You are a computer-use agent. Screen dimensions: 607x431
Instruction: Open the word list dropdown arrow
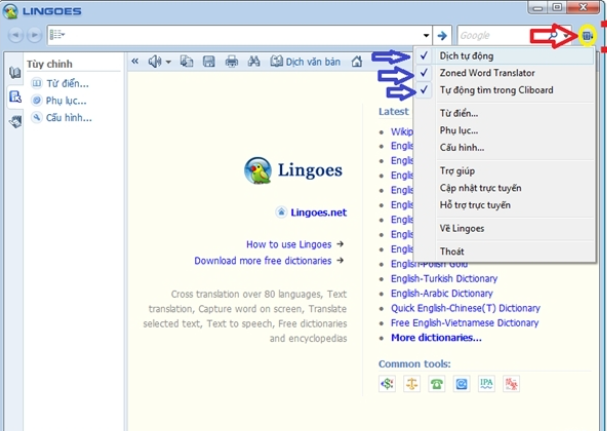(x=426, y=36)
